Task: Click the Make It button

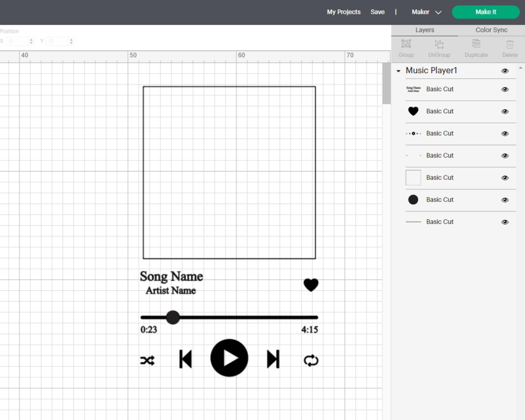Action: (486, 12)
